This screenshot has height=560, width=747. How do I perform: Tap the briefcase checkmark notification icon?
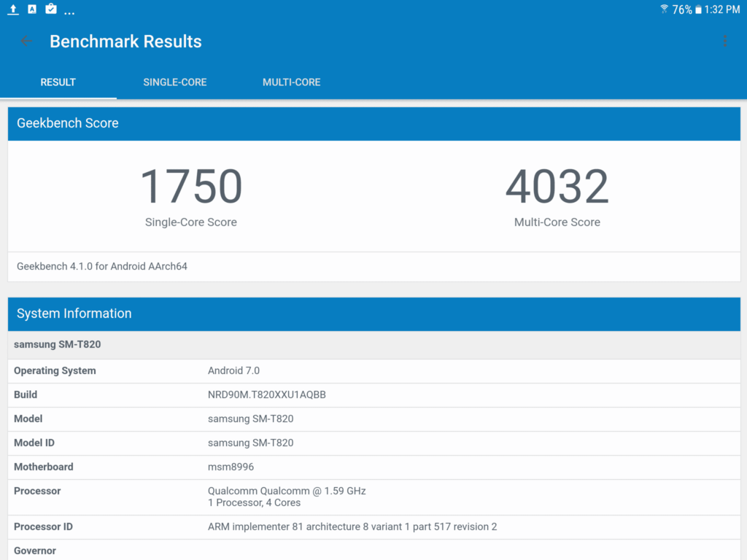[x=51, y=9]
